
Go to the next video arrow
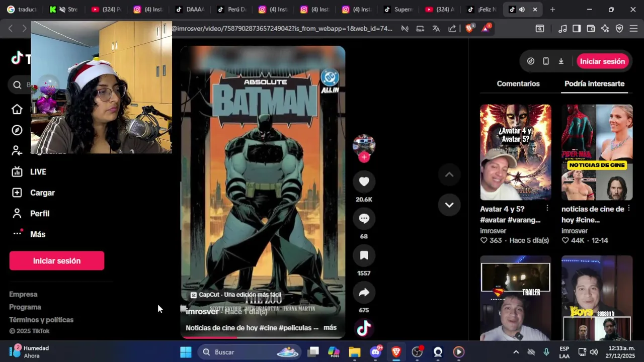[x=449, y=205]
